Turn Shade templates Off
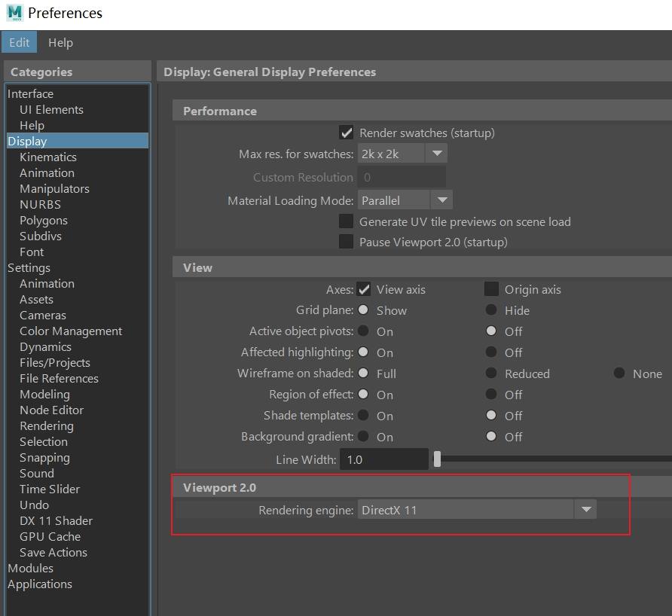The height and width of the screenshot is (616, 672). point(491,415)
